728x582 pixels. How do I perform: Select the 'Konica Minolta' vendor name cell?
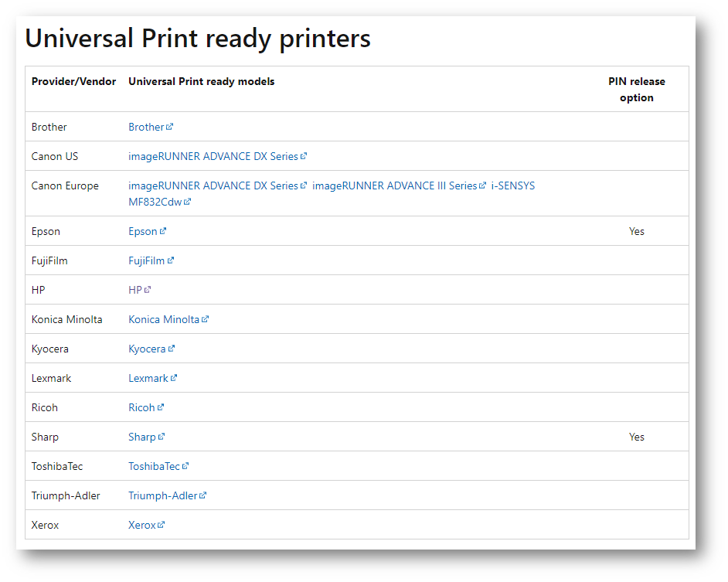click(x=67, y=319)
